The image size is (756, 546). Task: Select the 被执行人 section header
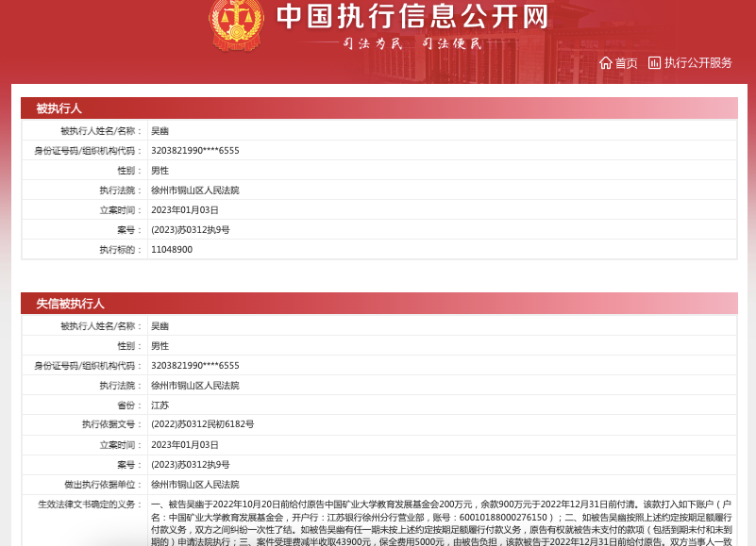coord(59,108)
